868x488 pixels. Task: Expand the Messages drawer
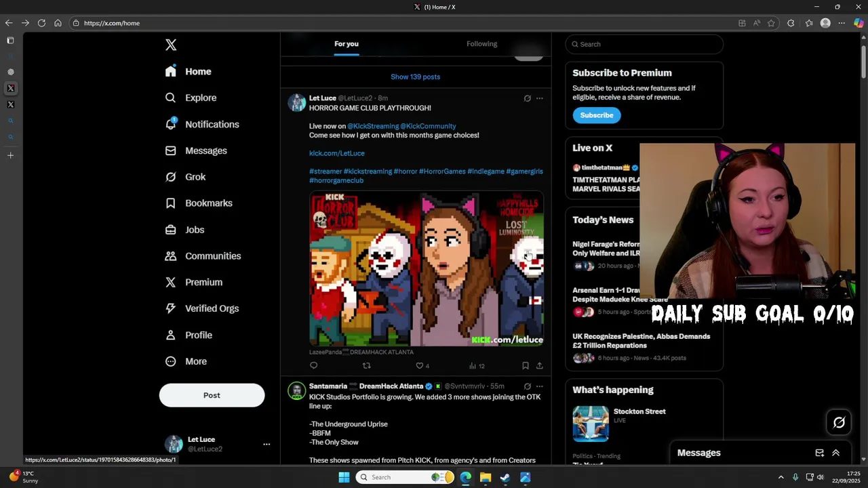pos(835,453)
